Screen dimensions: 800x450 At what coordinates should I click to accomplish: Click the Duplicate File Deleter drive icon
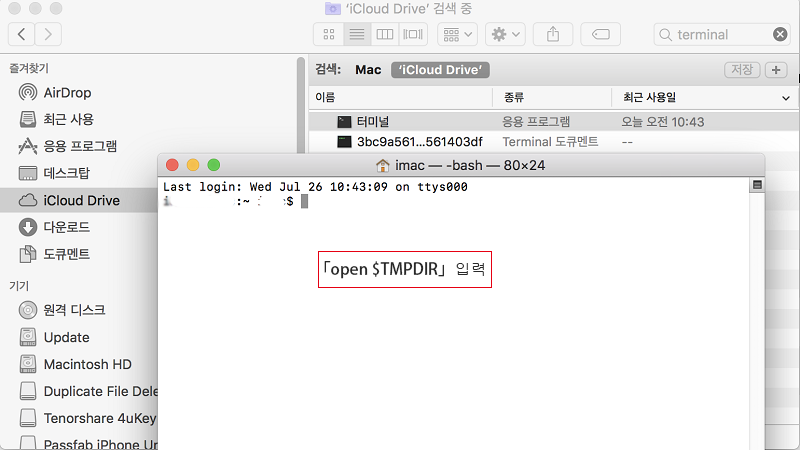(28, 391)
